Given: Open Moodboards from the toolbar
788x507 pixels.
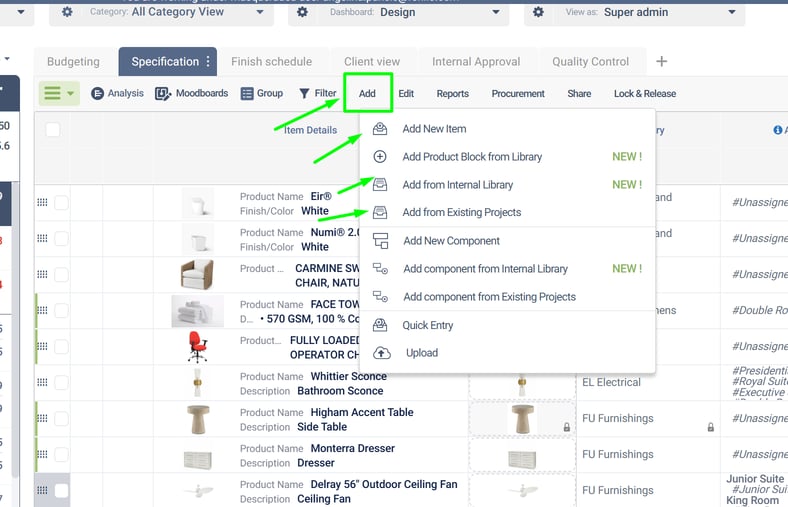Looking at the screenshot, I should point(163,94).
